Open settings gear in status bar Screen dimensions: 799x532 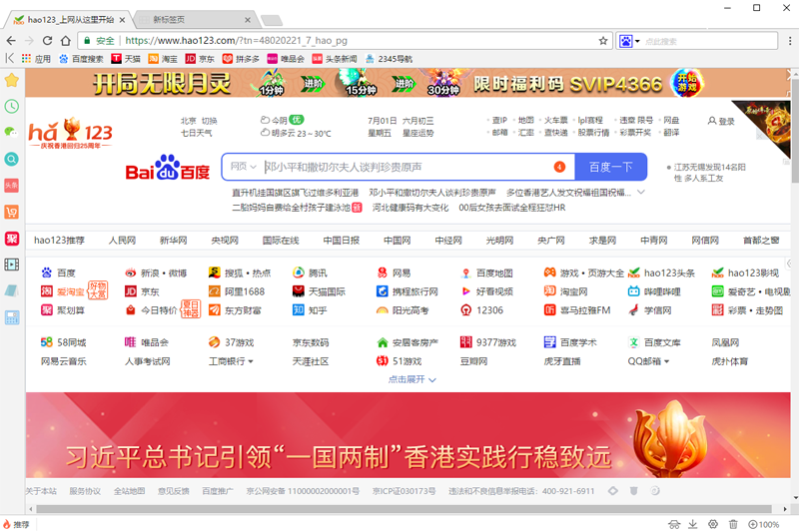click(713, 524)
